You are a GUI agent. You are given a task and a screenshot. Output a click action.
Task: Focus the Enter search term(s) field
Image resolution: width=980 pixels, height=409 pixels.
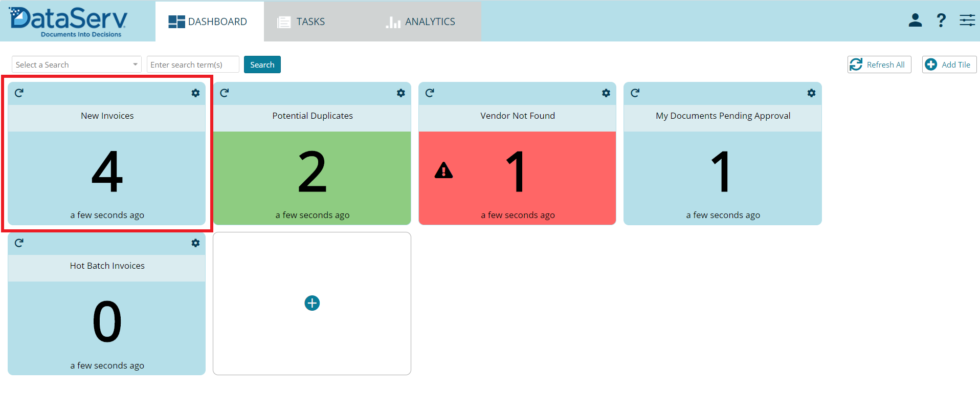pos(192,64)
